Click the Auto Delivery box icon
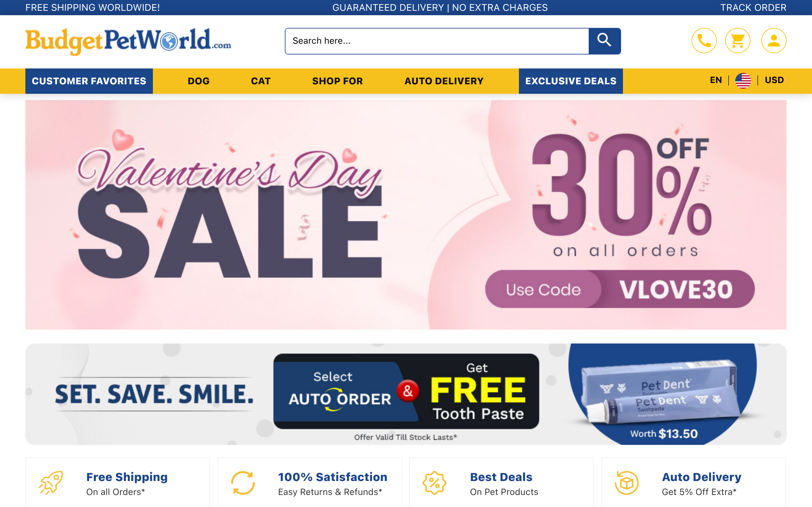812x507 pixels. (626, 483)
